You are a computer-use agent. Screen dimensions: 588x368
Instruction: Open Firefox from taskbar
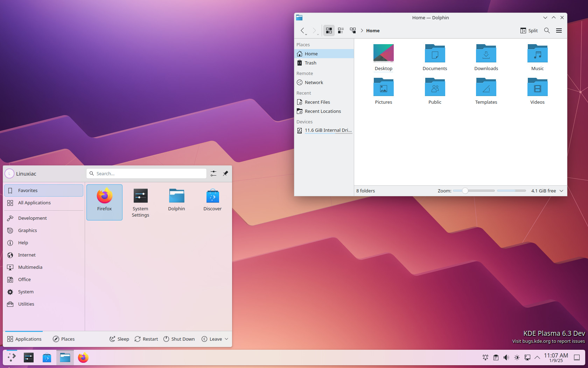point(83,357)
